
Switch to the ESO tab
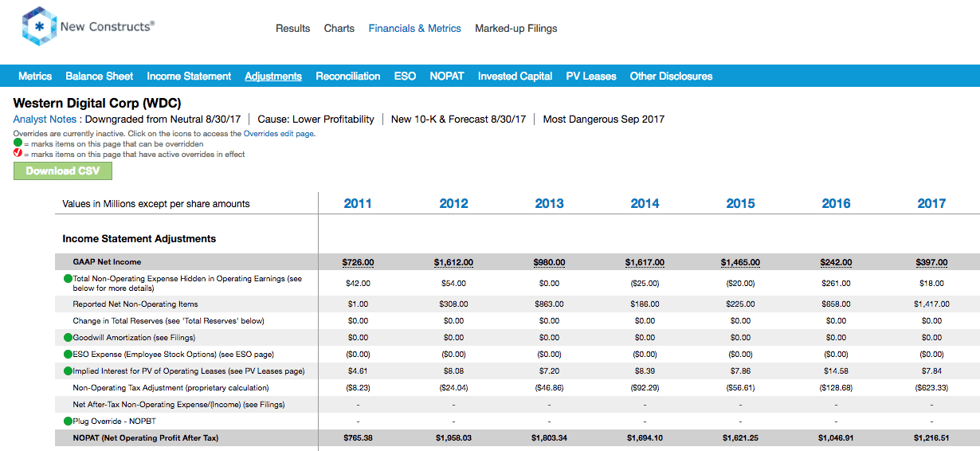point(405,76)
